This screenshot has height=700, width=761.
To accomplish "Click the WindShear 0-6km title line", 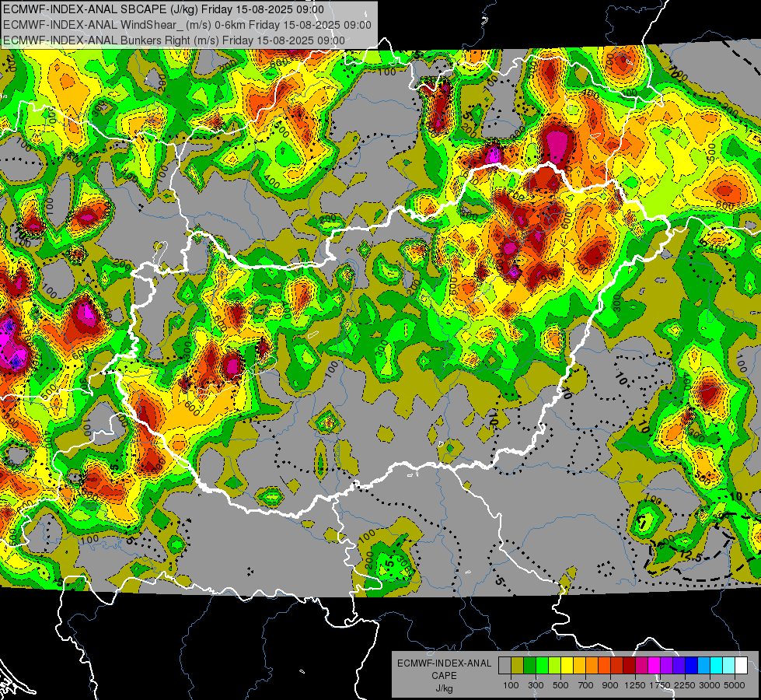I will click(187, 25).
